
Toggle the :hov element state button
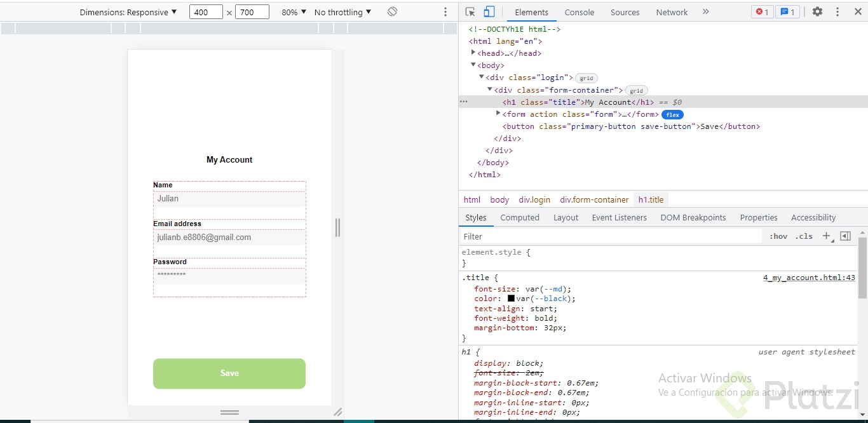point(778,236)
